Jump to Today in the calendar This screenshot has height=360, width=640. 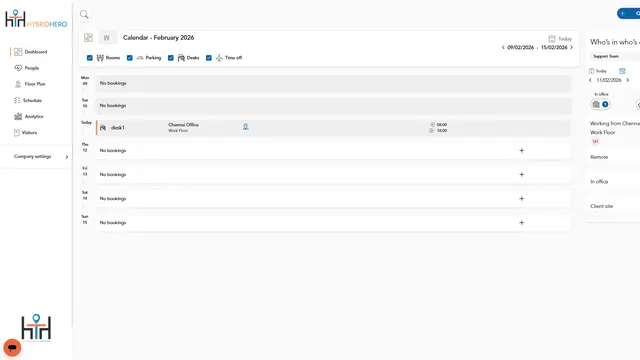pyautogui.click(x=560, y=39)
